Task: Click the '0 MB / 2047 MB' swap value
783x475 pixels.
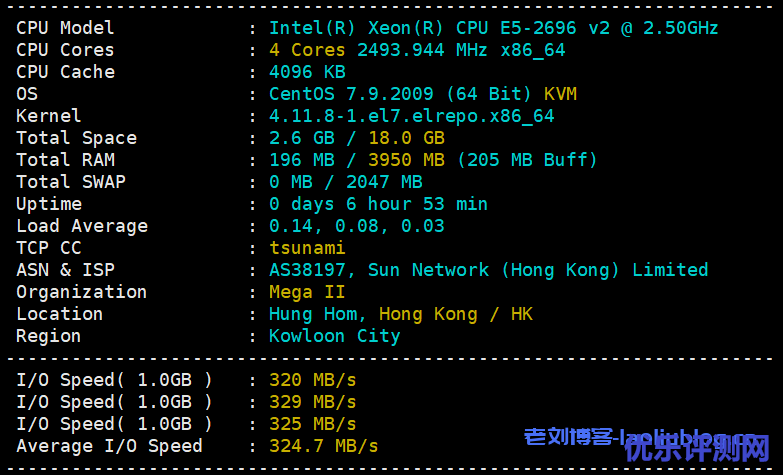Action: (x=346, y=182)
